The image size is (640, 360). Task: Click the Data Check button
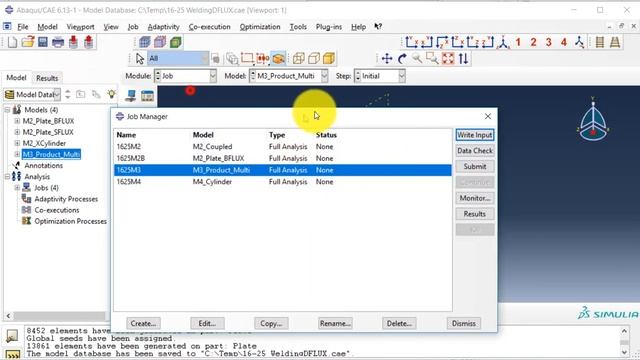pyautogui.click(x=475, y=151)
